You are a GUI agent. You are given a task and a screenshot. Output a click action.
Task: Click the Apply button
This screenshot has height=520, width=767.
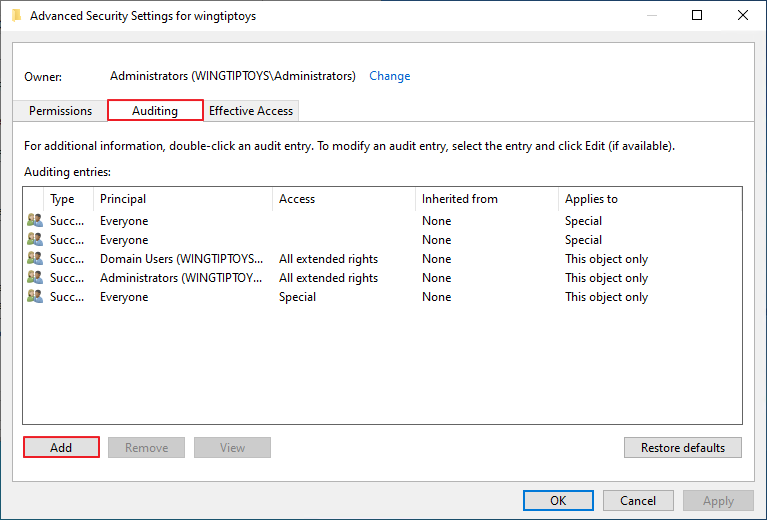[718, 500]
